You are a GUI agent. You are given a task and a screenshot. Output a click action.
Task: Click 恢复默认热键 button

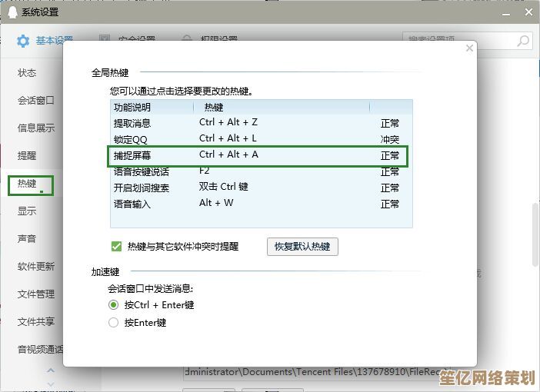click(x=302, y=247)
